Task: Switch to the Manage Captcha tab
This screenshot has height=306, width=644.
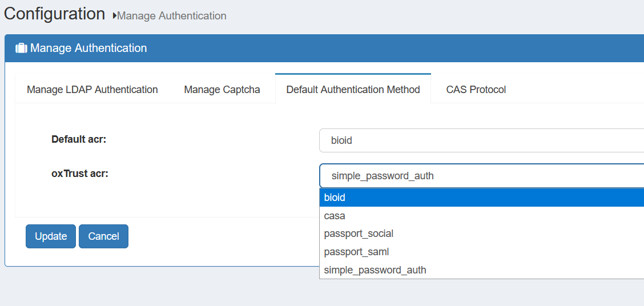Action: [x=222, y=89]
